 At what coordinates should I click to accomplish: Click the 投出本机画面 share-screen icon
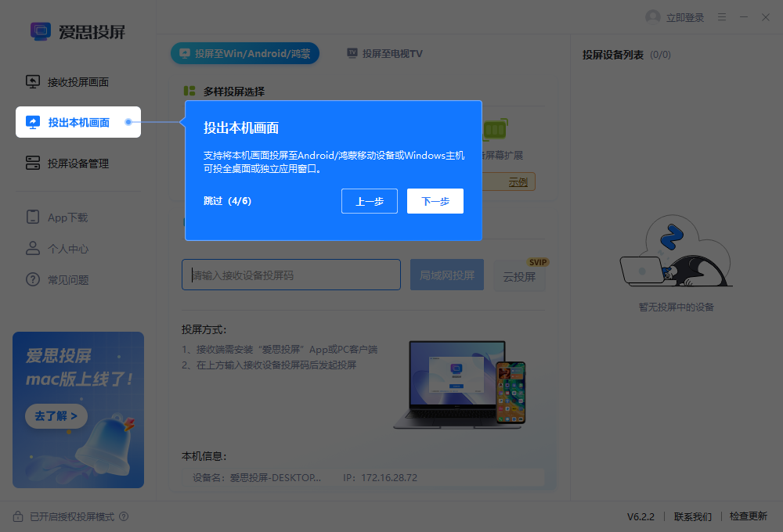33,122
